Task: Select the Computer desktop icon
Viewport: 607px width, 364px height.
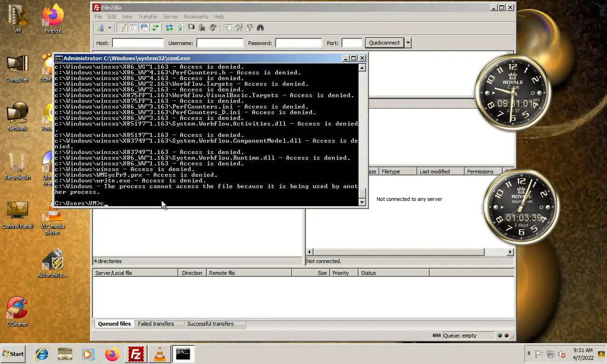Action: click(17, 68)
